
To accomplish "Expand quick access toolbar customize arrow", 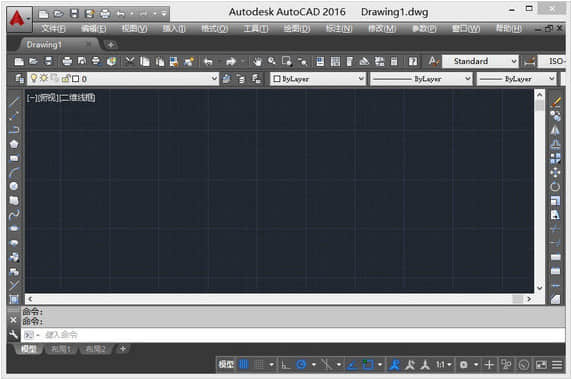I will click(x=164, y=14).
